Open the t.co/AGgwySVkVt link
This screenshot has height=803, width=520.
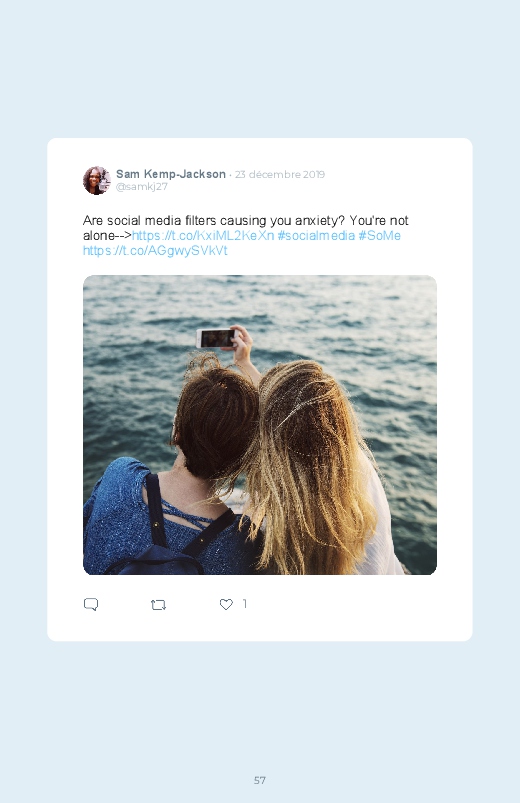tap(155, 250)
